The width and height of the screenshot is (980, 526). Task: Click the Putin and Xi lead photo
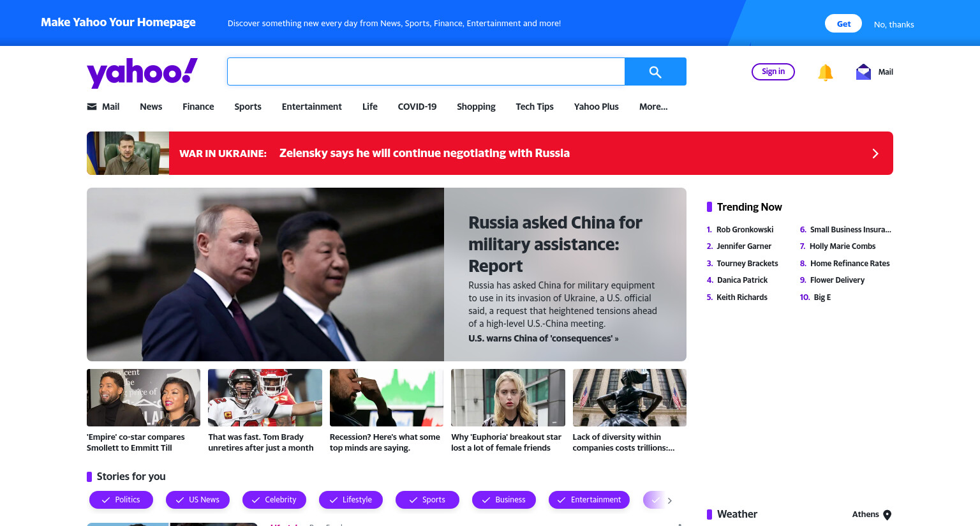point(265,274)
